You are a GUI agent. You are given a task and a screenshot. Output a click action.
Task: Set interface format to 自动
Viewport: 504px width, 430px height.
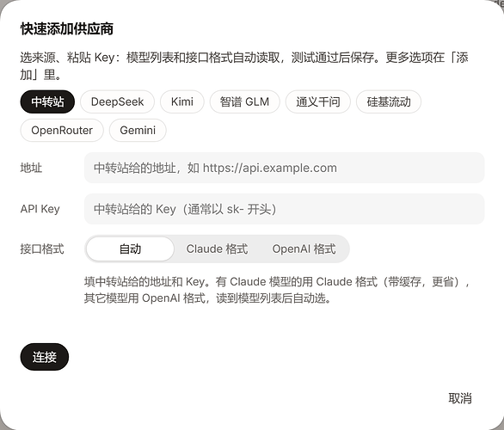coord(130,249)
